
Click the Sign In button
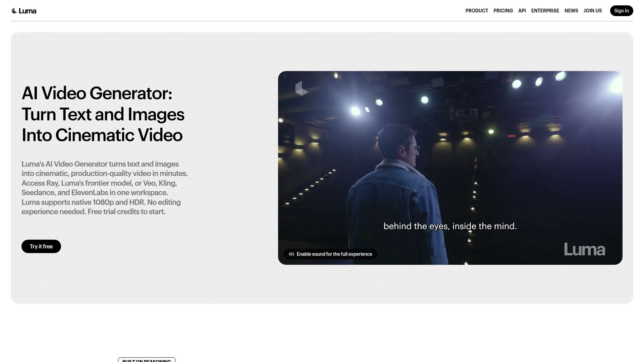(622, 11)
